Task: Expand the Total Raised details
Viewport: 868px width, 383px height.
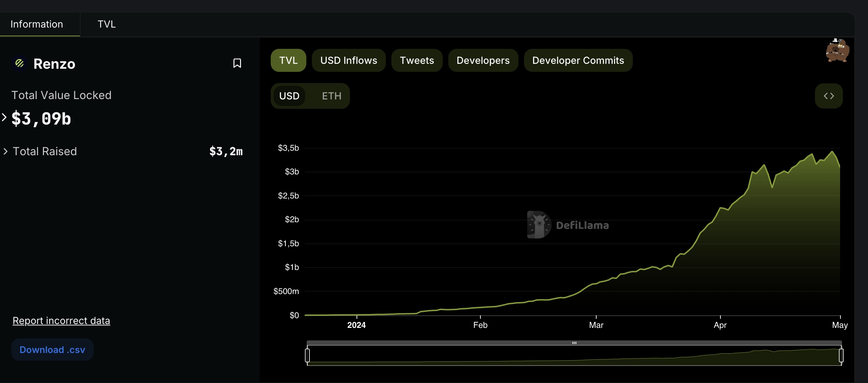Action: (x=6, y=151)
